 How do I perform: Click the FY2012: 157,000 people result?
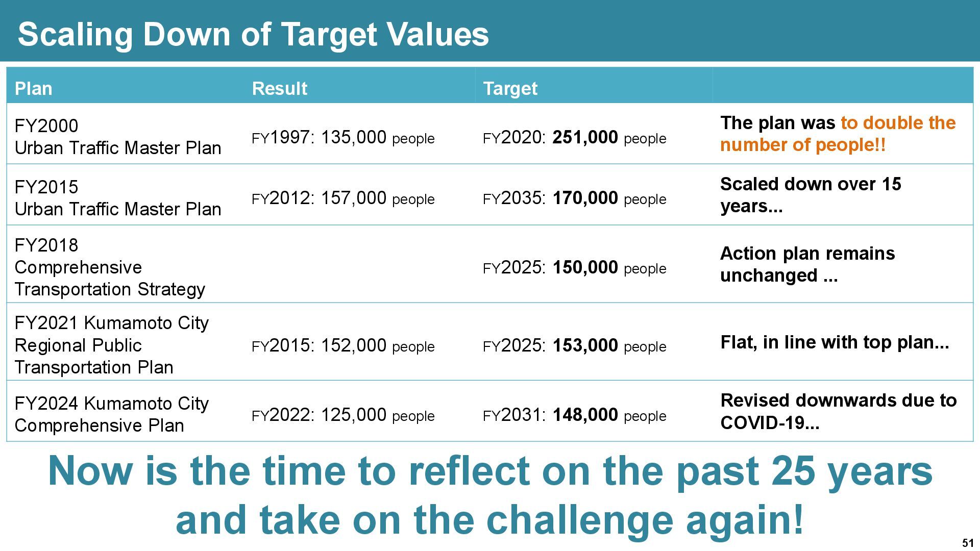click(x=343, y=198)
